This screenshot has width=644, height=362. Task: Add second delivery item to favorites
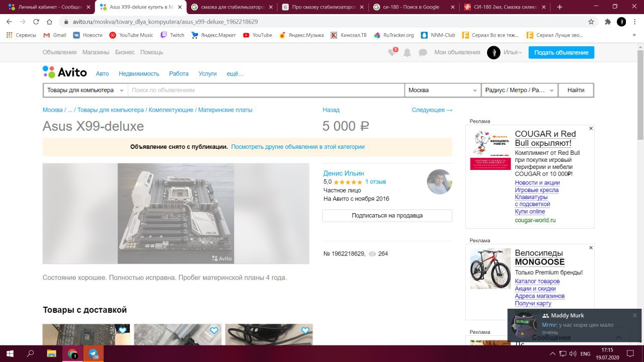(214, 330)
